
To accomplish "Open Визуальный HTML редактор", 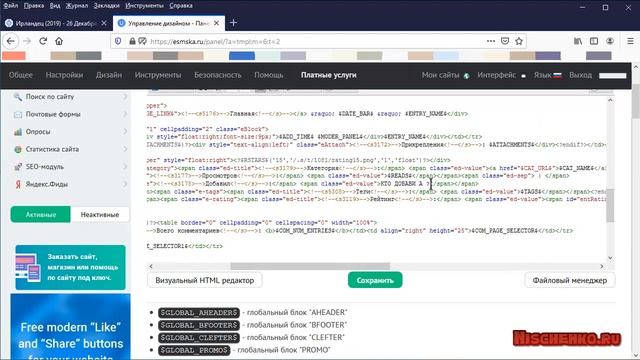I will 204,280.
